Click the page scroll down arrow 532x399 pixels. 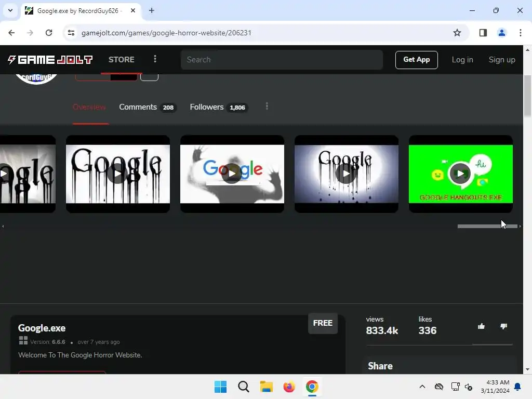click(x=527, y=369)
